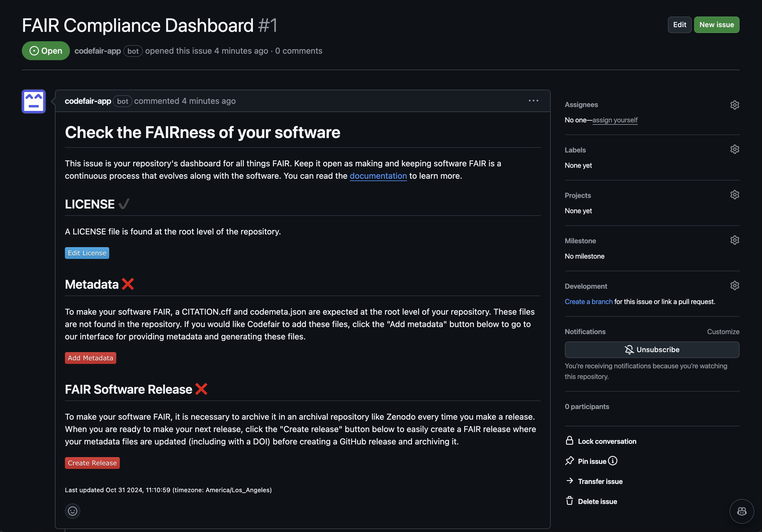
Task: Click the lock icon beside Lock conversation
Action: coord(570,441)
